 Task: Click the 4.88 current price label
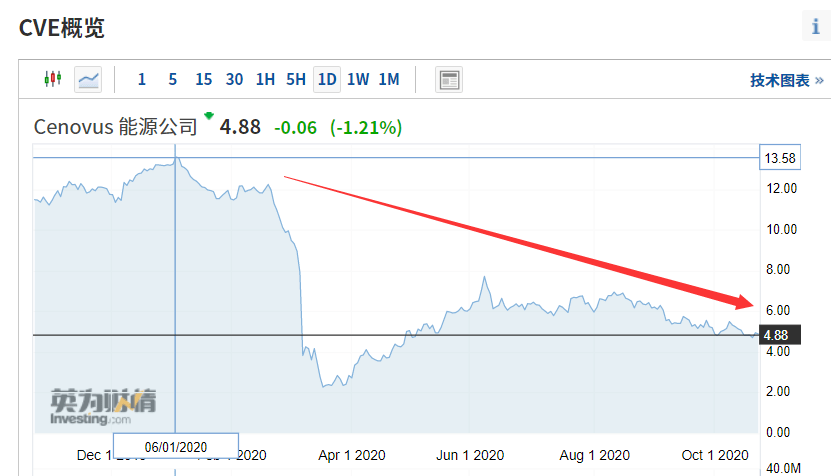776,335
